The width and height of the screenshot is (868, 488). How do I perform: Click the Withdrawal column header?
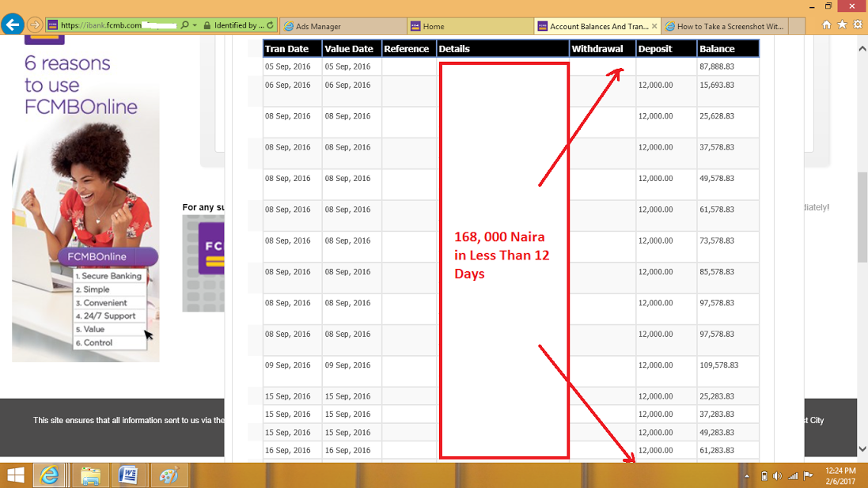pyautogui.click(x=602, y=49)
